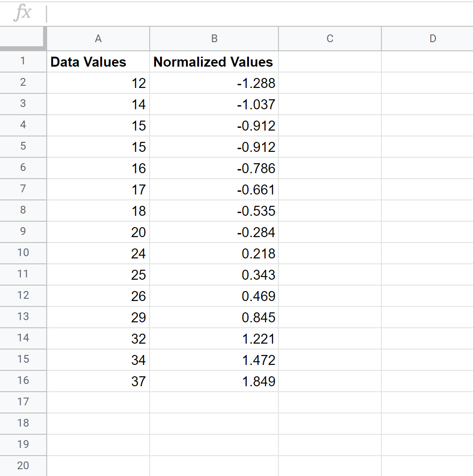
Task: Click the cell containing value 12
Action: [x=98, y=83]
